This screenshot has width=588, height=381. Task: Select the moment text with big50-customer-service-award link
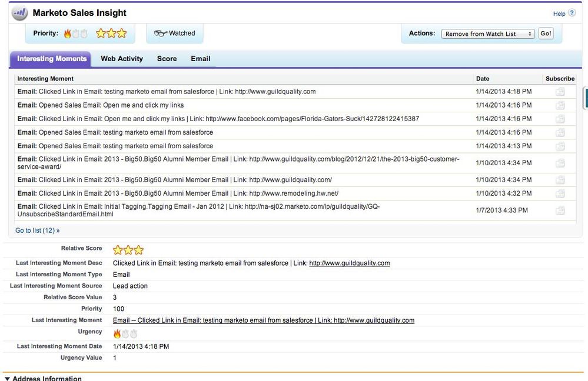[x=238, y=163]
